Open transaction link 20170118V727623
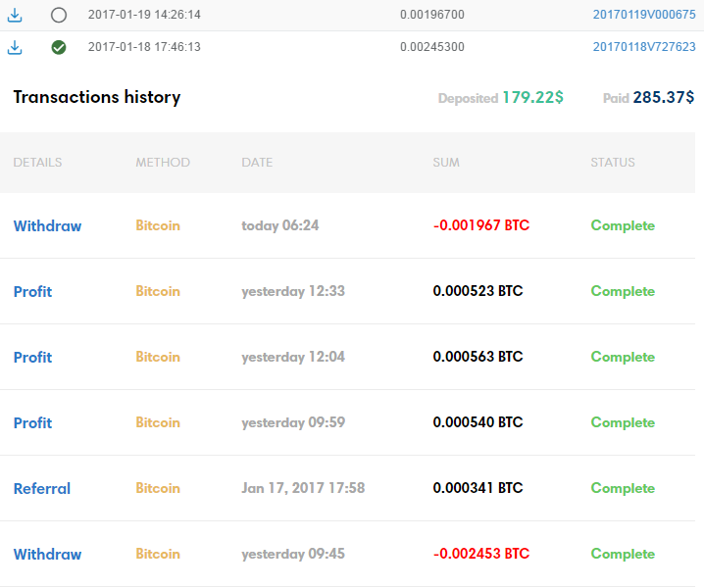704x588 pixels. click(x=644, y=47)
